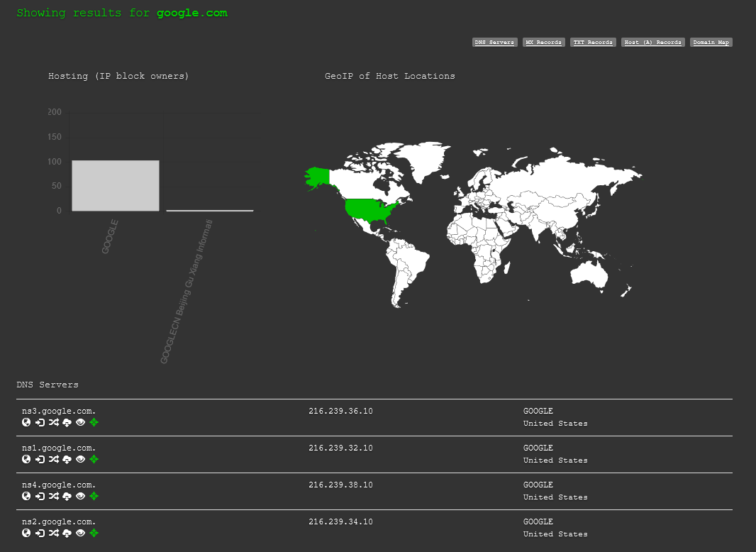Click the eye icon under ns1.google.com.
This screenshot has width=756, height=552.
[x=81, y=459]
